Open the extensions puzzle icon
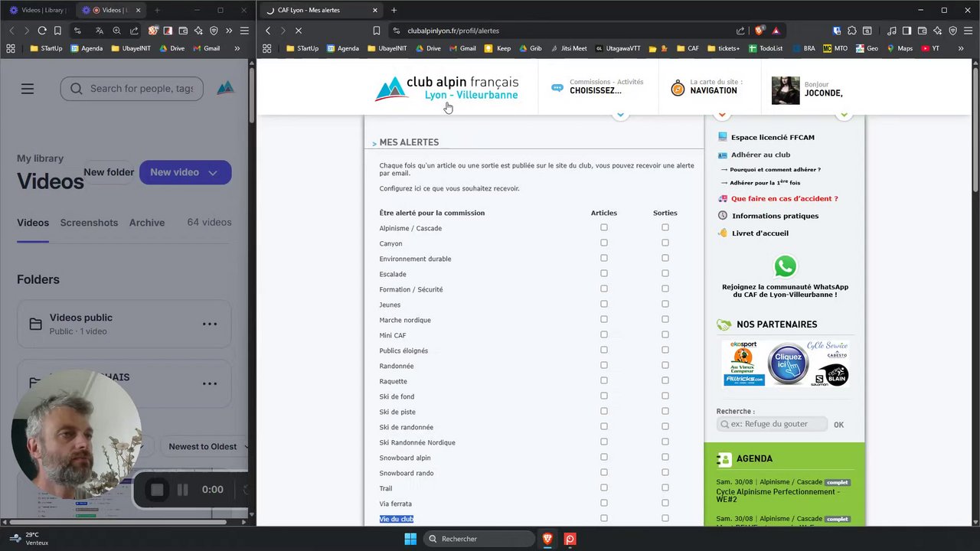980x551 pixels. [x=853, y=31]
